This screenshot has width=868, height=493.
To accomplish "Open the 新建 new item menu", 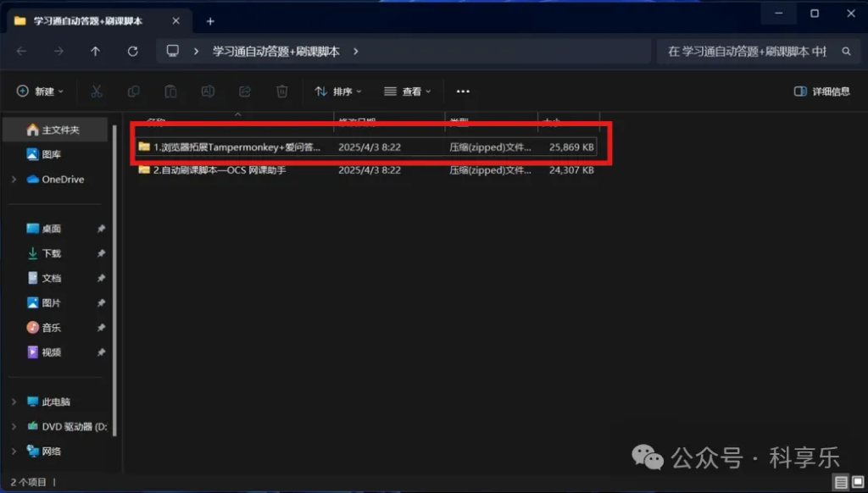I will coord(40,91).
